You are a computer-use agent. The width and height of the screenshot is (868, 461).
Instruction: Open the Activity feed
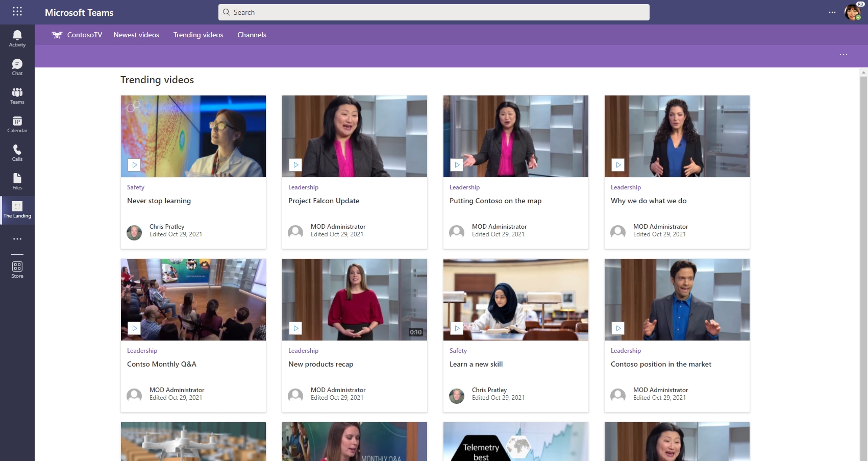point(17,37)
